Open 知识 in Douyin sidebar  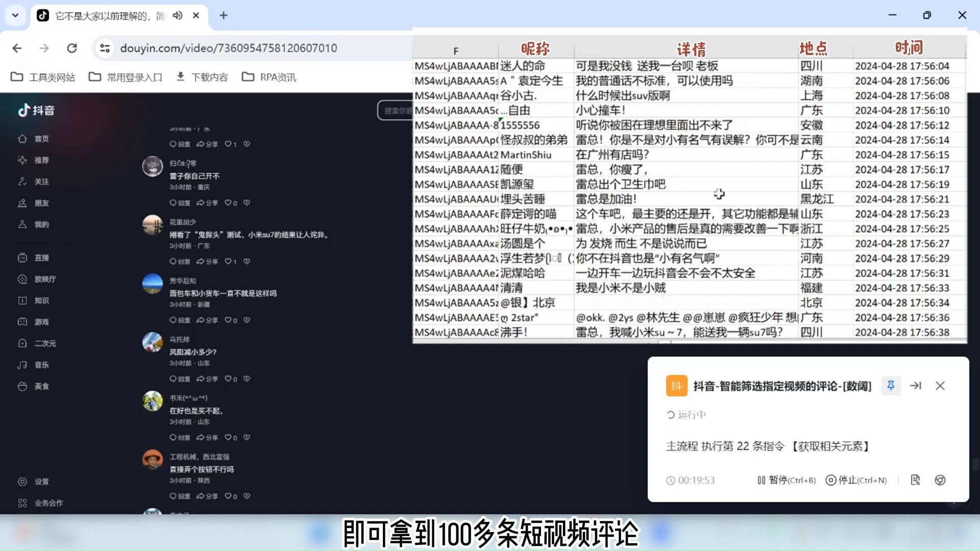click(x=34, y=300)
